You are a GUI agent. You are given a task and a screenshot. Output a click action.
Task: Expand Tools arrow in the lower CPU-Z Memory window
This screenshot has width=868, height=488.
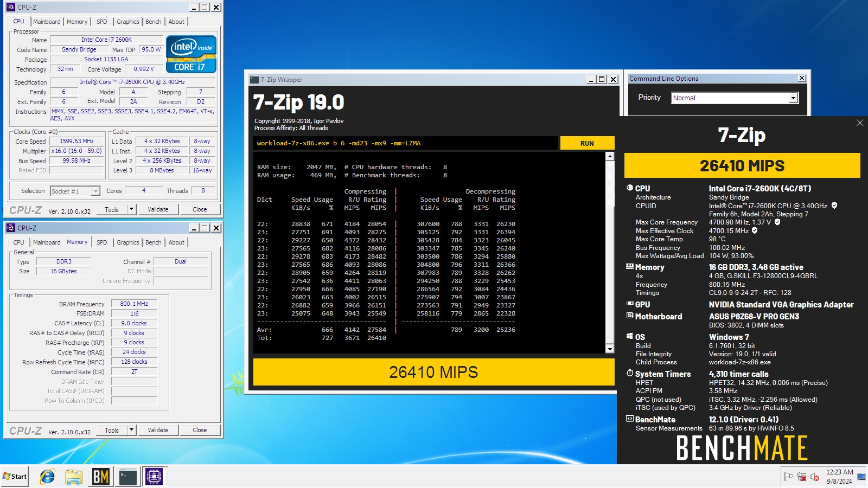(x=131, y=430)
